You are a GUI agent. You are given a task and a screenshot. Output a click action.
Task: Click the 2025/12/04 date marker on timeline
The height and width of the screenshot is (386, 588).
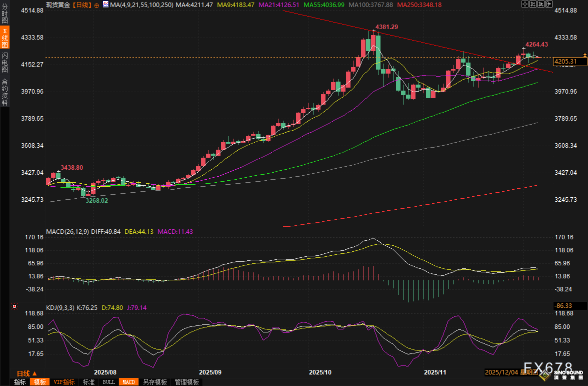[x=502, y=373]
